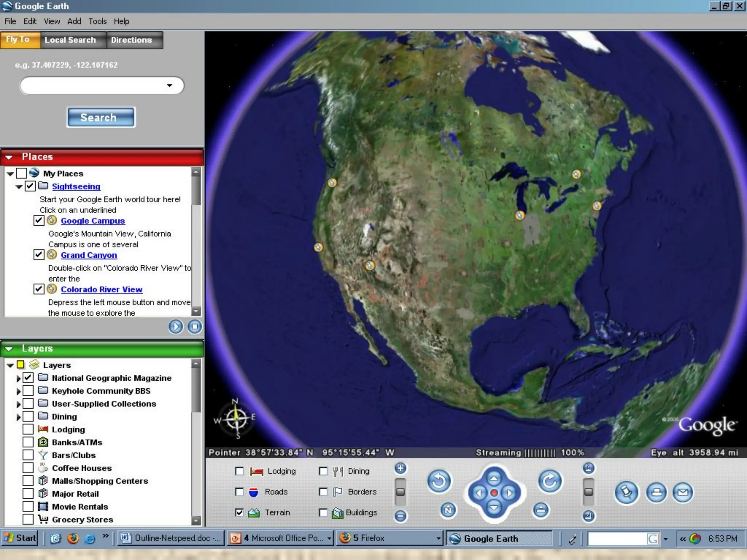The width and height of the screenshot is (747, 560).
Task: Check the Borders layer checkbox
Action: 323,492
